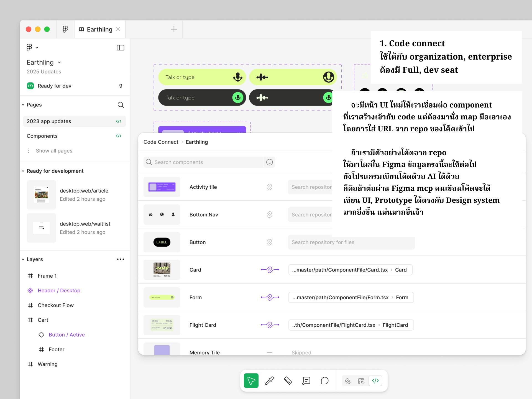This screenshot has width=532, height=399.
Task: Click the link icon for Bottom Nav
Action: [x=270, y=215]
